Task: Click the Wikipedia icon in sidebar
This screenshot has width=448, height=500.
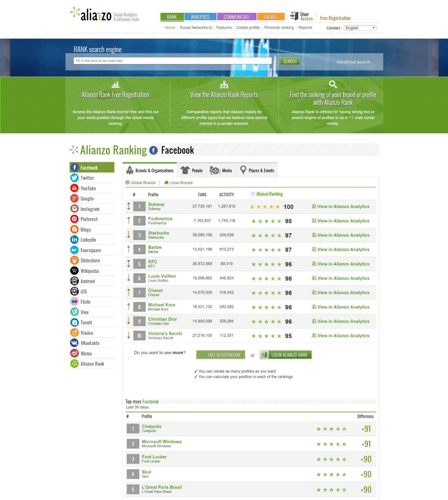Action: coord(74,271)
